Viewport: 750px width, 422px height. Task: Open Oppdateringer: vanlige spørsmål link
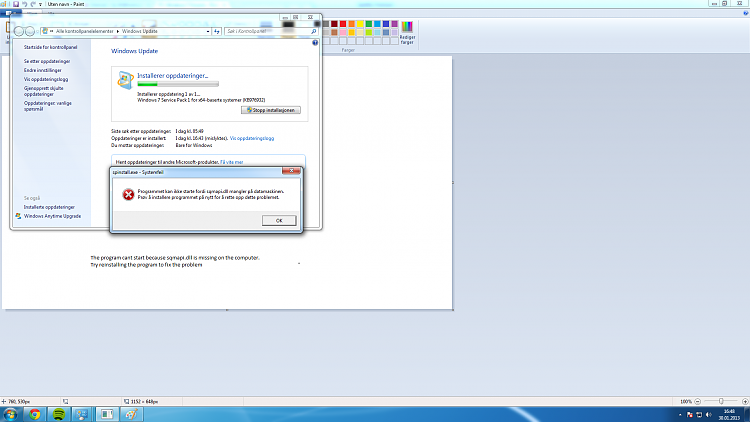pyautogui.click(x=47, y=106)
